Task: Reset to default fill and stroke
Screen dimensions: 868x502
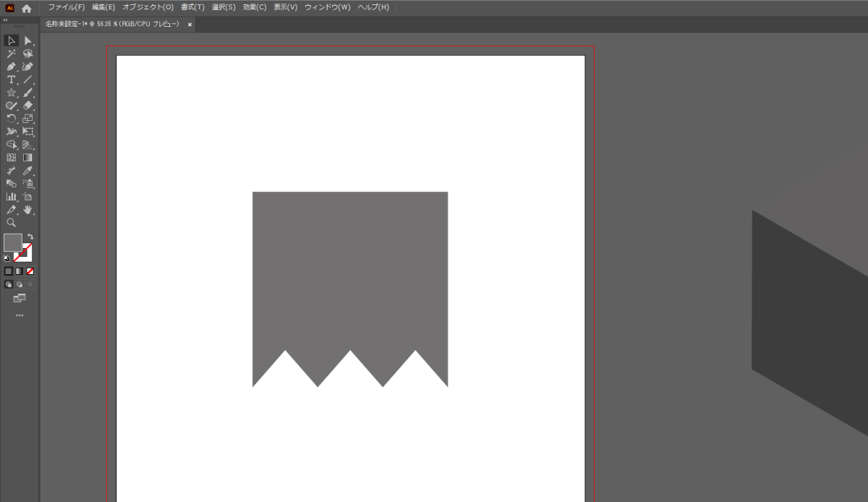Action: 7,258
